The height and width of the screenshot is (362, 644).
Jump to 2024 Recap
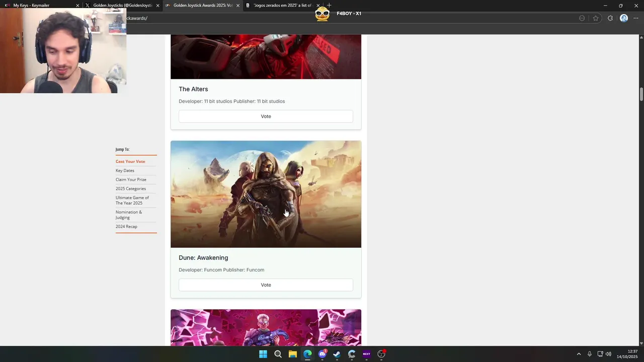[x=126, y=226]
